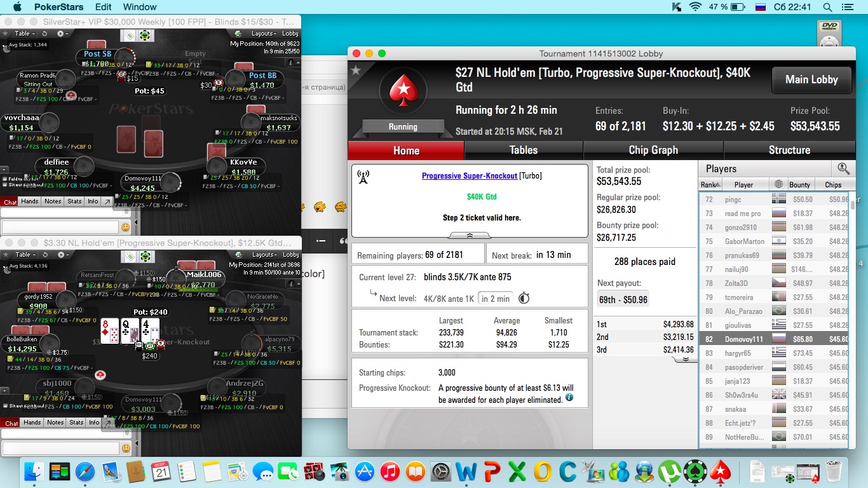This screenshot has height=488, width=868.
Task: Check Sit out next hand in SilverStar+ table
Action: pos(4,184)
